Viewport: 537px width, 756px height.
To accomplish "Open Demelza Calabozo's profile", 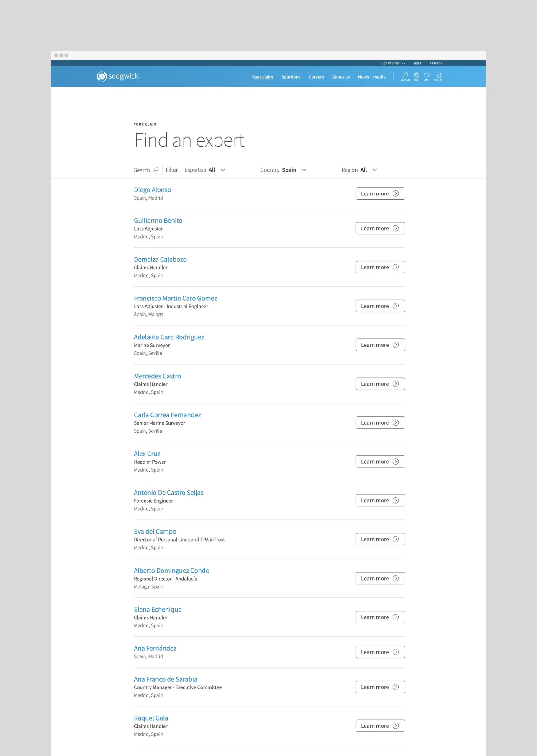I will [x=160, y=259].
